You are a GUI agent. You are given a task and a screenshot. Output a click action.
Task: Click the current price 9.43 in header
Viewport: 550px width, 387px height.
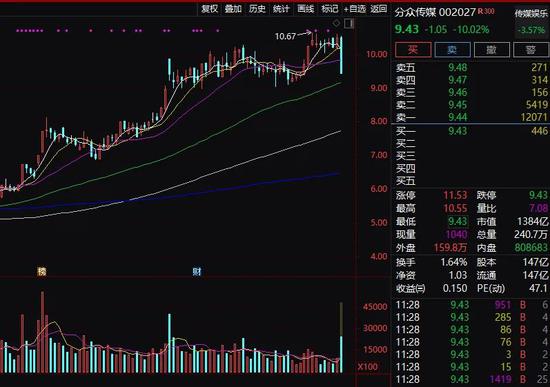[407, 29]
